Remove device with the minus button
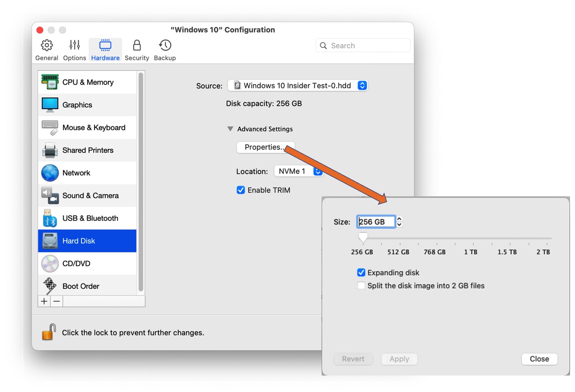This screenshot has height=392, width=575. click(x=57, y=301)
